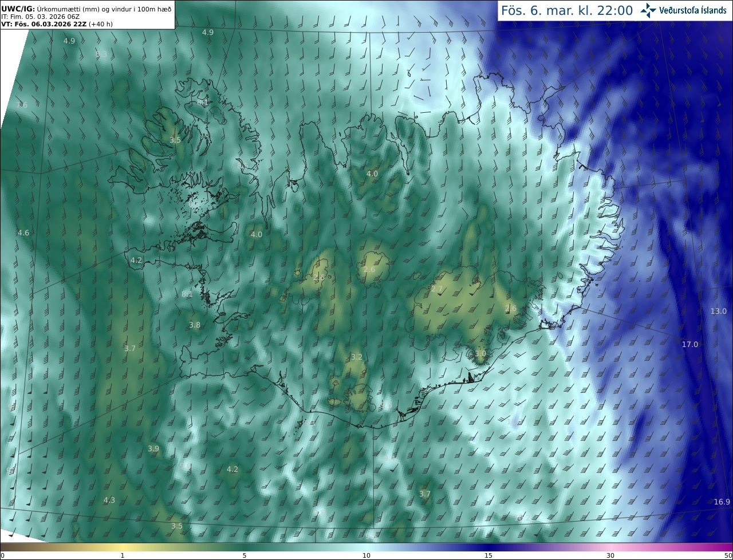
Task: Click the 16.9 value on the map
Action: tap(722, 502)
